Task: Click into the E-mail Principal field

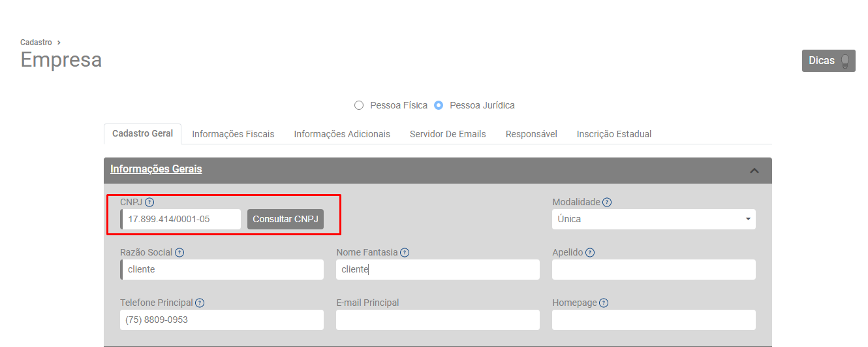Action: click(x=437, y=320)
